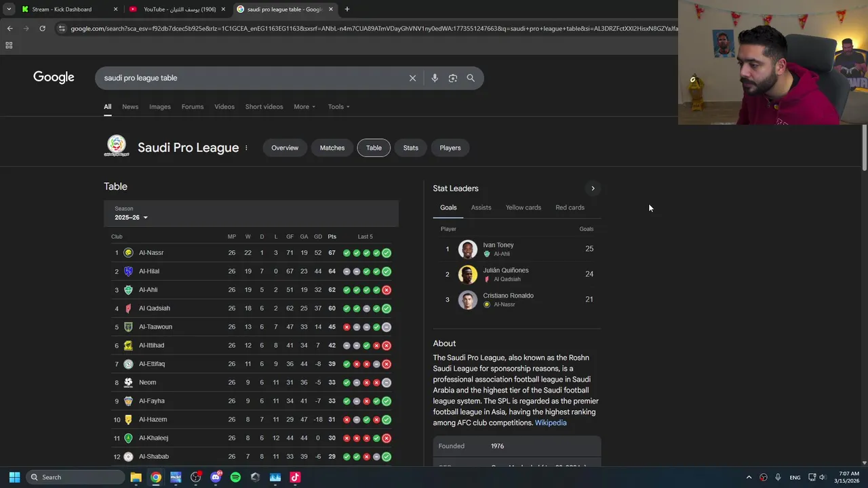Image resolution: width=868 pixels, height=488 pixels.
Task: Filter results by Videos
Action: pyautogui.click(x=224, y=106)
